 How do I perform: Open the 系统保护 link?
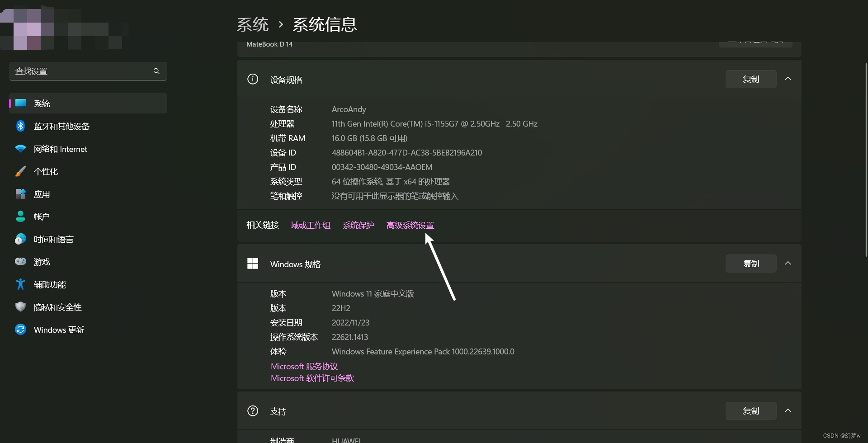point(359,225)
